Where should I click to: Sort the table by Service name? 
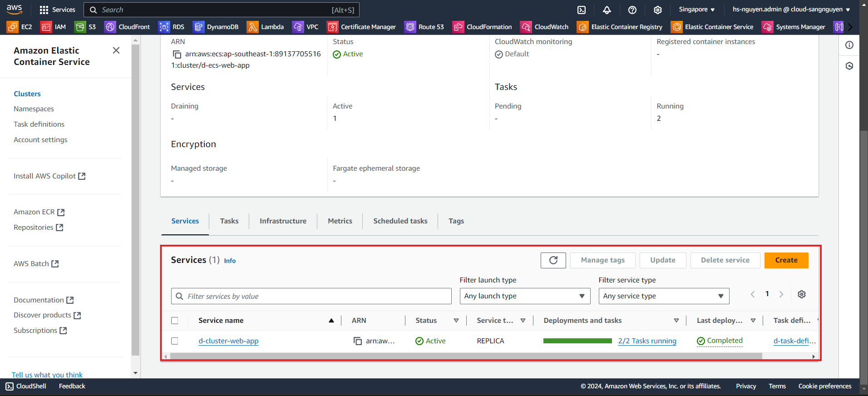point(331,321)
